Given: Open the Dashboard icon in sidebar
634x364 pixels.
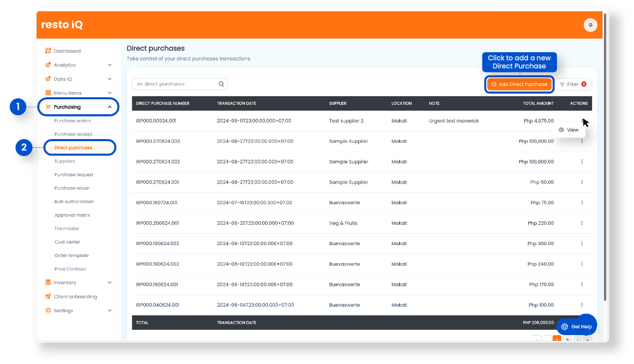Looking at the screenshot, I should pyautogui.click(x=48, y=51).
